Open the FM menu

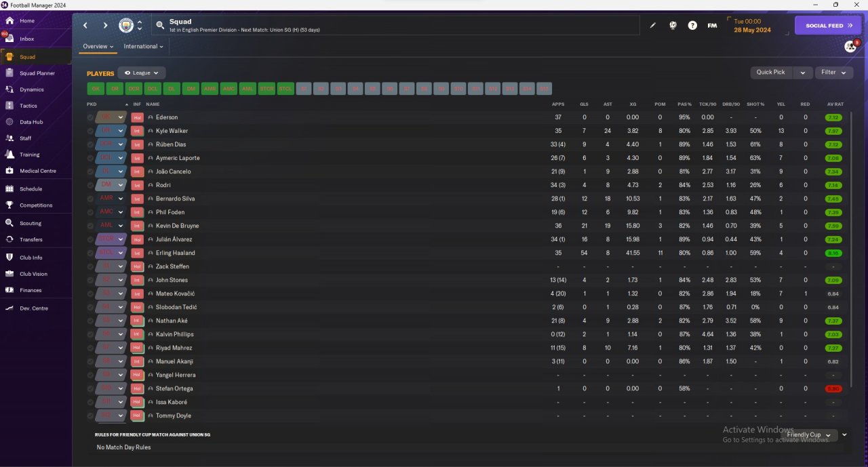pyautogui.click(x=712, y=26)
